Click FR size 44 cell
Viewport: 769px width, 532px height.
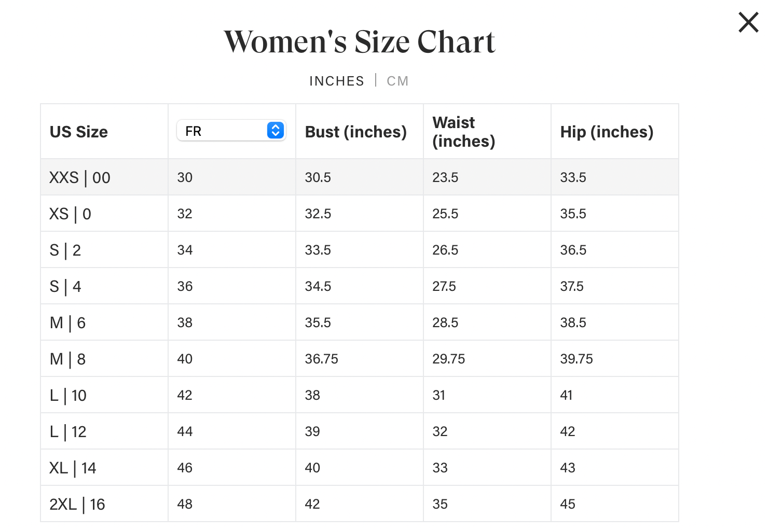point(185,431)
